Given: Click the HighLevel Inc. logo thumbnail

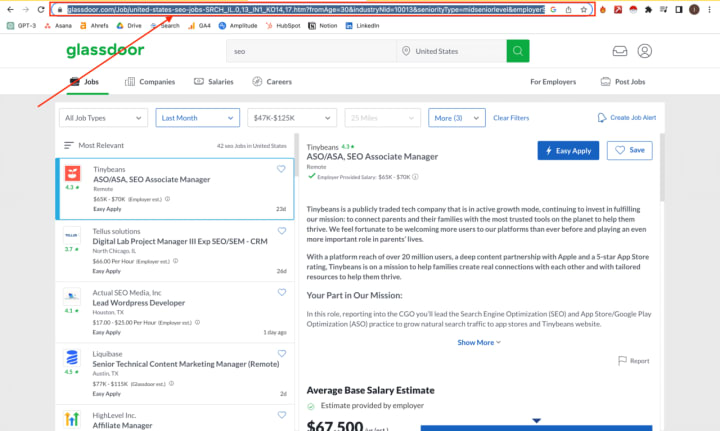Looking at the screenshot, I should (x=72, y=419).
